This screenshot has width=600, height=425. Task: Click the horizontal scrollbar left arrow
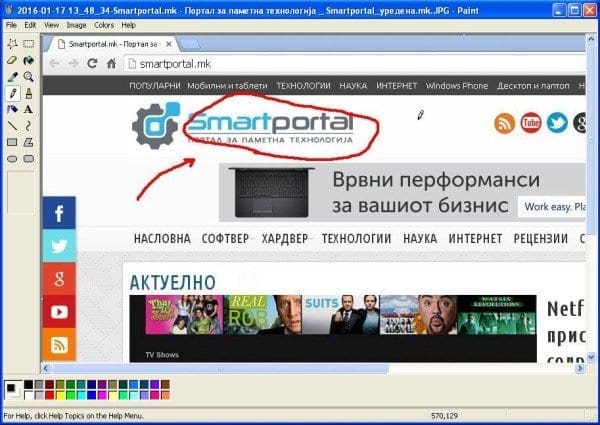(46, 368)
